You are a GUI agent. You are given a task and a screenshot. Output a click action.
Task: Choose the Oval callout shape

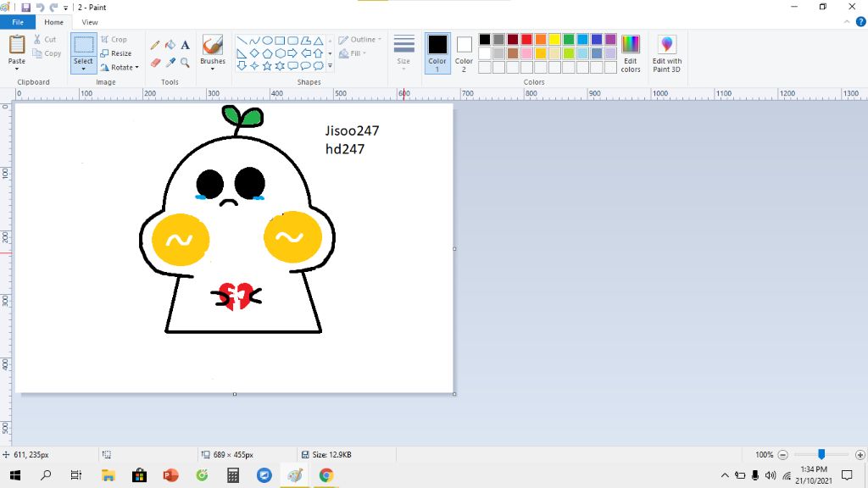point(305,66)
